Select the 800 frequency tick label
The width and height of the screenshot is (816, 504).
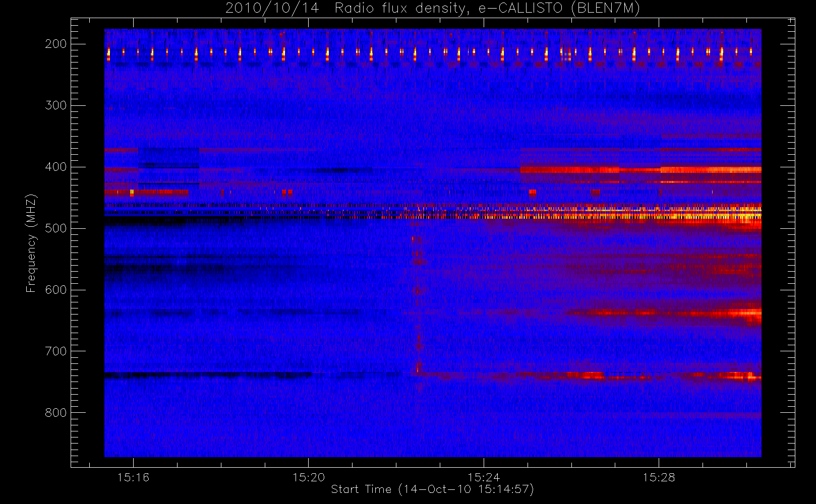pos(56,413)
